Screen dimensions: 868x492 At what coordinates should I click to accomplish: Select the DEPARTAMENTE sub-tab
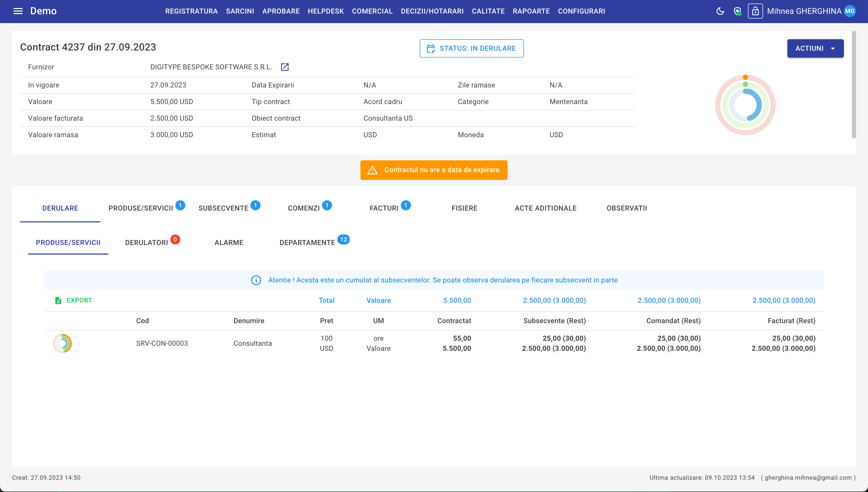click(x=307, y=243)
